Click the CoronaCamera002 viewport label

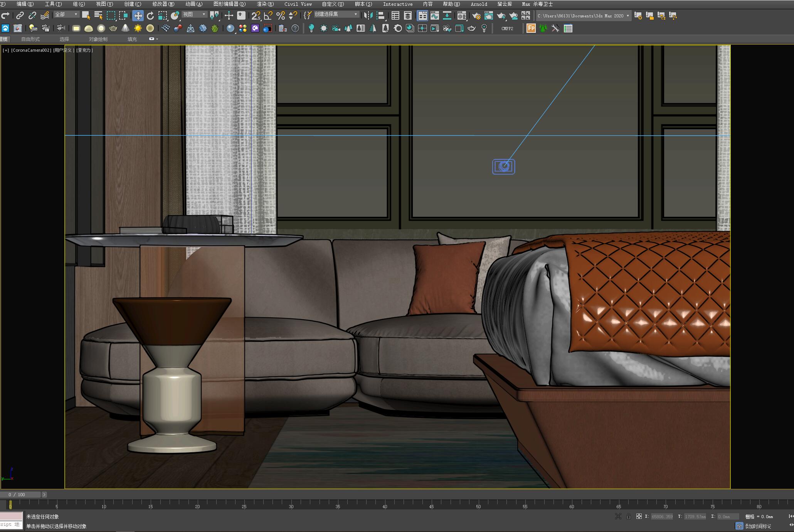pos(31,50)
